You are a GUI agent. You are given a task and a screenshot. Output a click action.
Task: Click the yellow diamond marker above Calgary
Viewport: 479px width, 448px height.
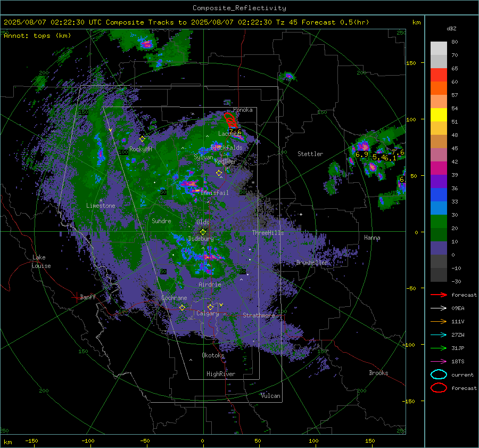[210, 307]
